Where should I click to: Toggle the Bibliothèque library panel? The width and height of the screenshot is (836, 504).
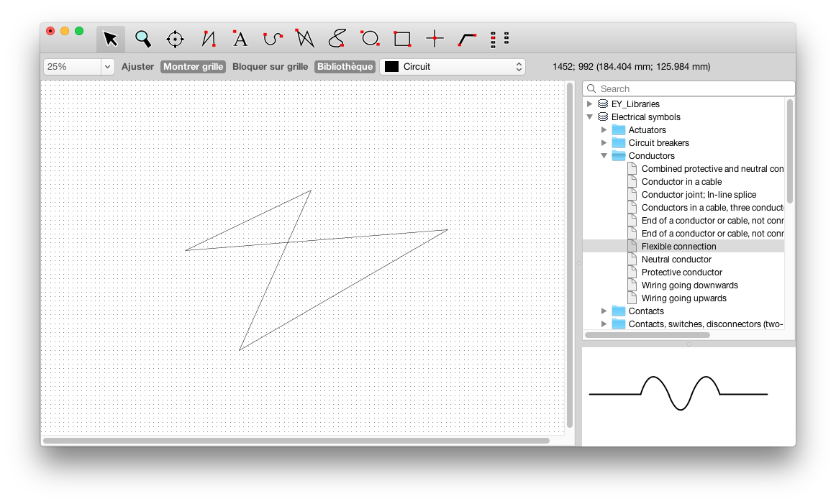pyautogui.click(x=345, y=67)
